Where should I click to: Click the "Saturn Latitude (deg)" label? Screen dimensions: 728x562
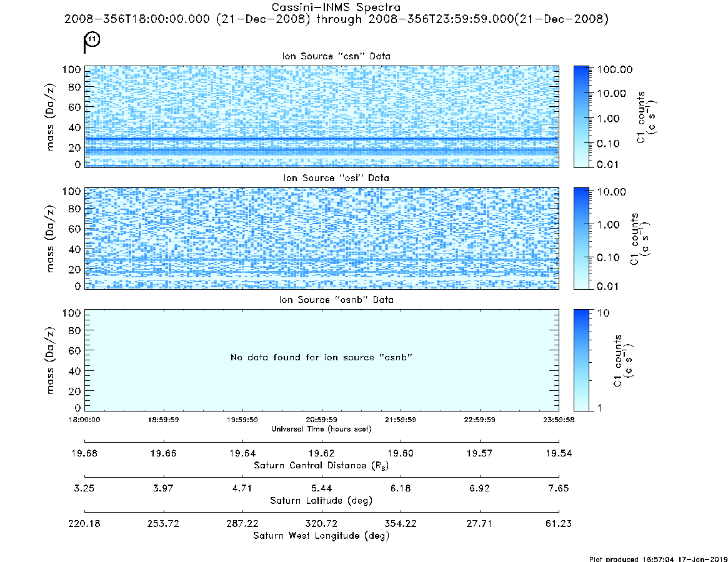click(x=321, y=501)
